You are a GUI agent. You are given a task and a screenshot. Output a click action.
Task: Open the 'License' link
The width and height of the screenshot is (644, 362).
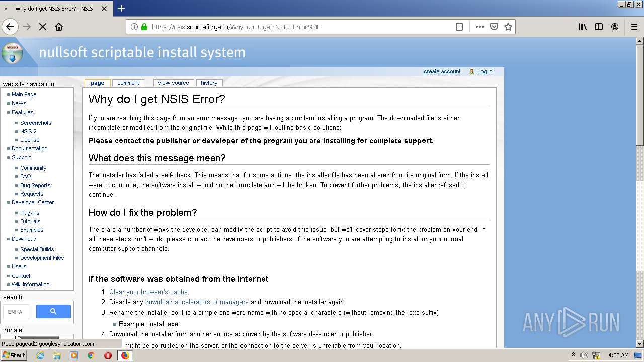pyautogui.click(x=30, y=140)
